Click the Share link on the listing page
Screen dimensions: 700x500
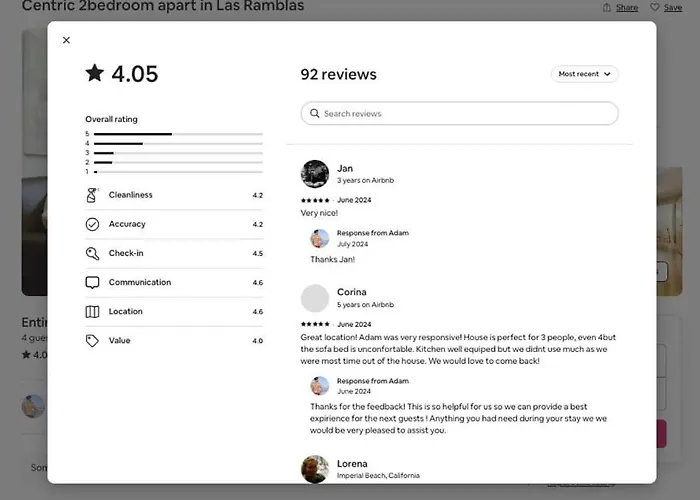[627, 8]
